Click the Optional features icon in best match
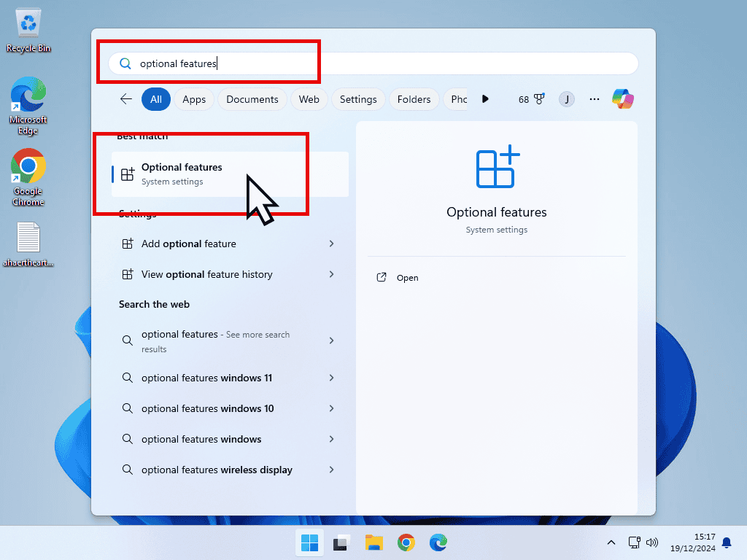This screenshot has height=560, width=747. click(x=128, y=174)
